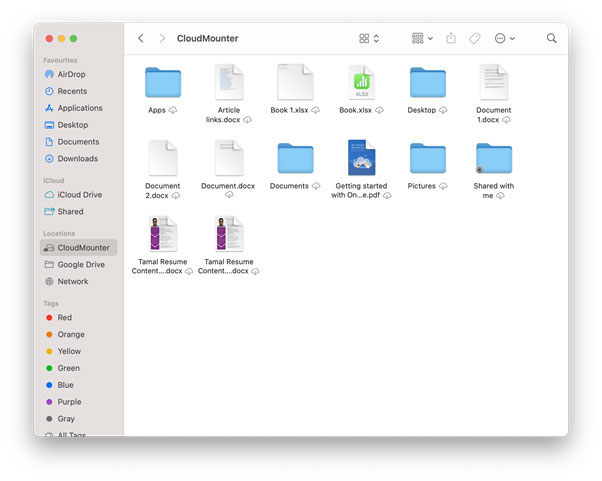Screen dimensions: 602x481
Task: Click the Search magnifier icon in toolbar
Action: pyautogui.click(x=551, y=39)
